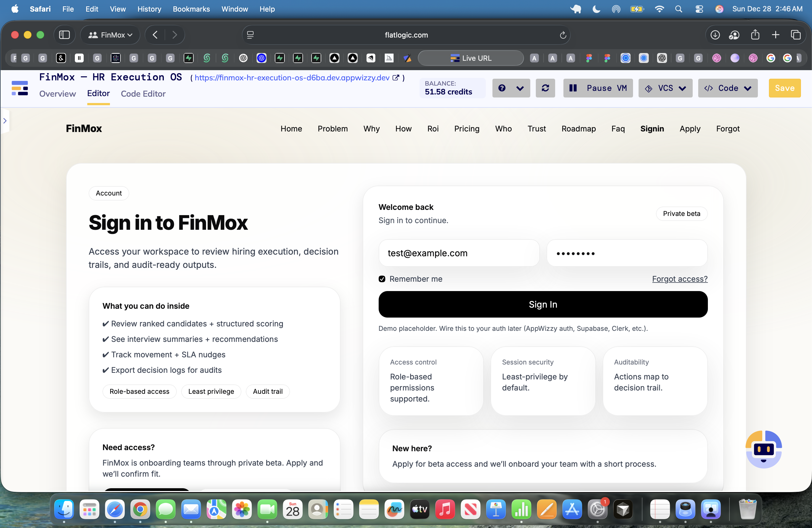The image size is (812, 528).
Task: Pause the VM
Action: pyautogui.click(x=598, y=88)
